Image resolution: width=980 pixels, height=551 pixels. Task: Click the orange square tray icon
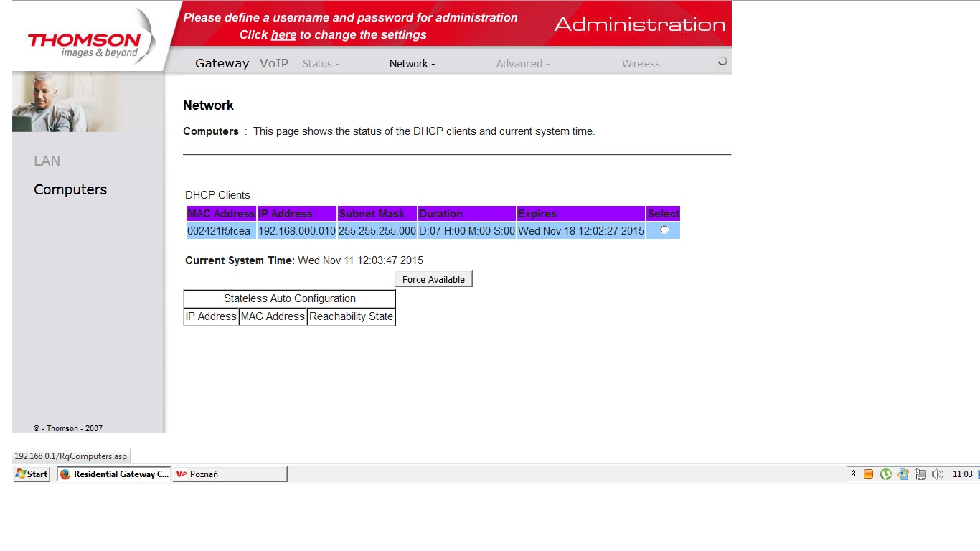click(x=869, y=474)
